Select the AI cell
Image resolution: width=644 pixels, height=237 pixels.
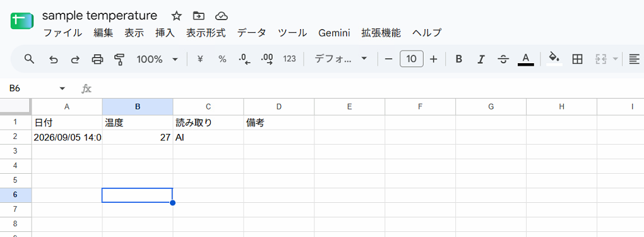pos(208,137)
